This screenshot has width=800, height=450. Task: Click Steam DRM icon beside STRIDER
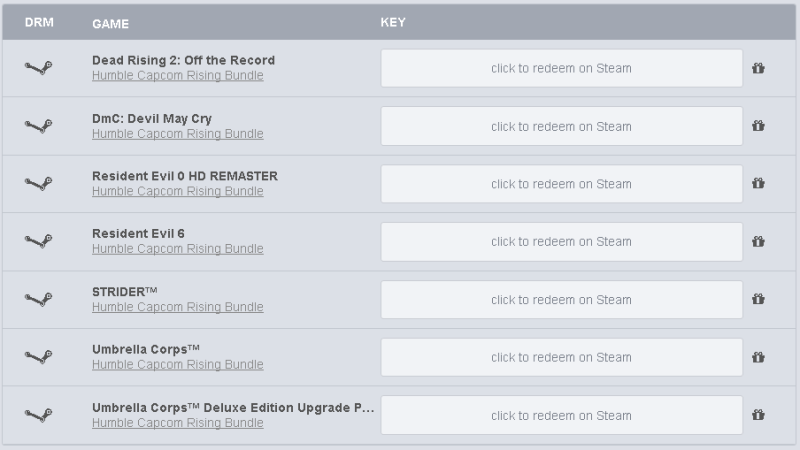(38, 299)
